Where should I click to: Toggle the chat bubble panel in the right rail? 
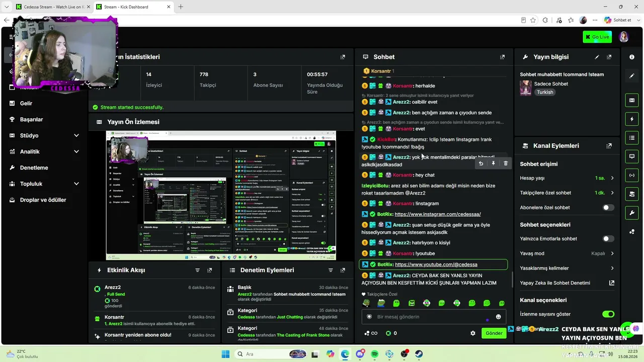632,156
